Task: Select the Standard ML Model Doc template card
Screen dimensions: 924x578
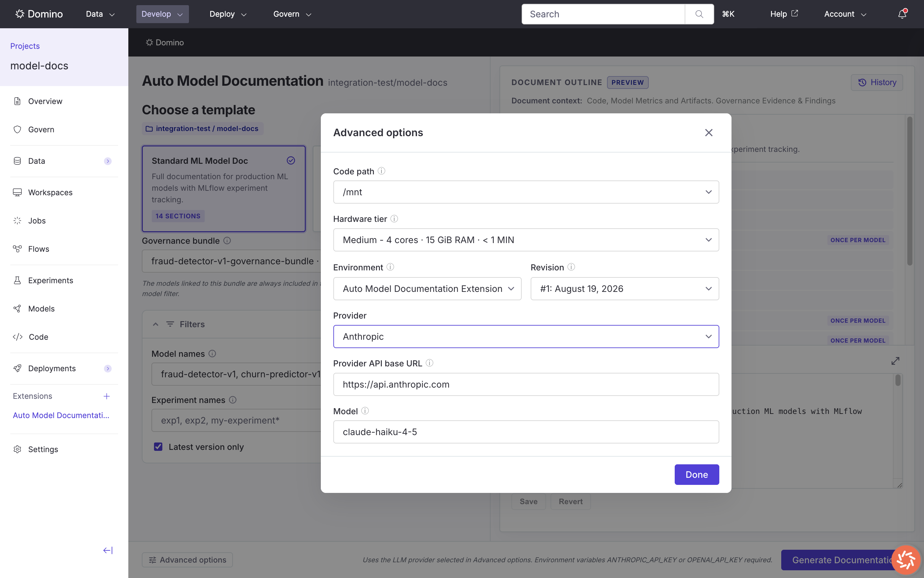Action: (x=224, y=188)
